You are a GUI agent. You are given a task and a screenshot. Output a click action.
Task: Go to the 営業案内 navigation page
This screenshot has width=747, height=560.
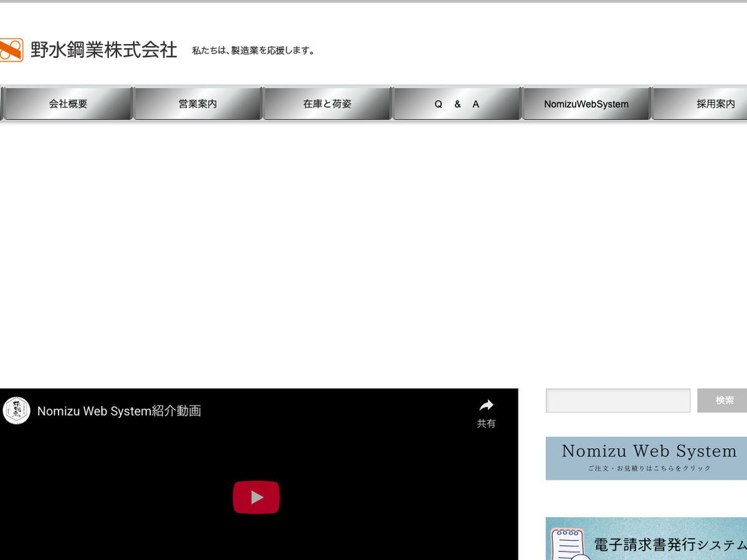tap(197, 104)
